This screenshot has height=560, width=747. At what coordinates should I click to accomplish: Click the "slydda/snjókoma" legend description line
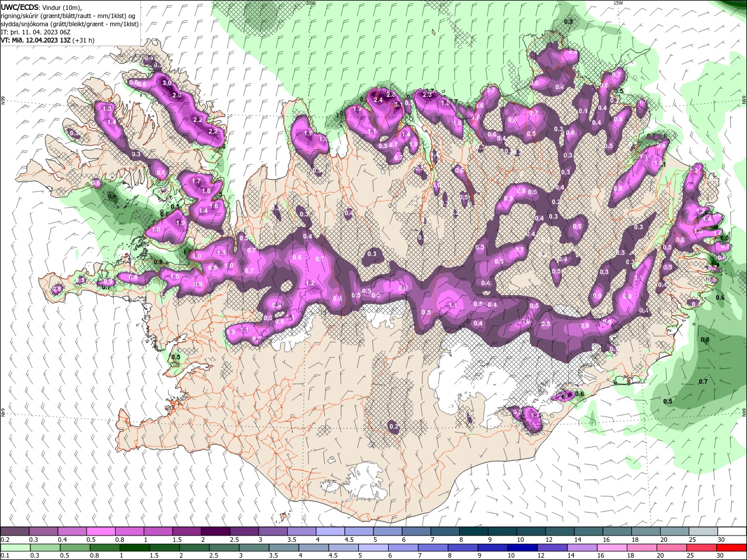pyautogui.click(x=69, y=24)
